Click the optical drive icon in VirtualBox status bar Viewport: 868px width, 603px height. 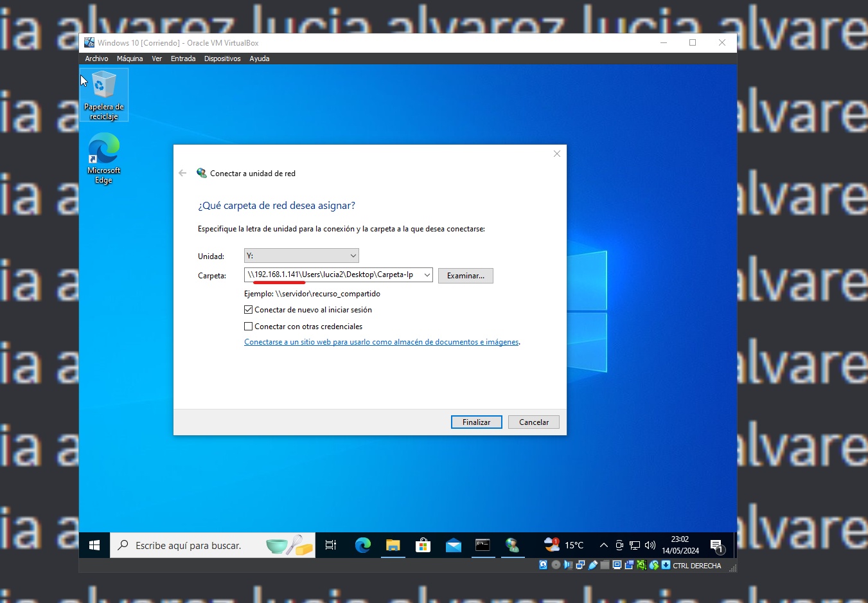(x=556, y=565)
